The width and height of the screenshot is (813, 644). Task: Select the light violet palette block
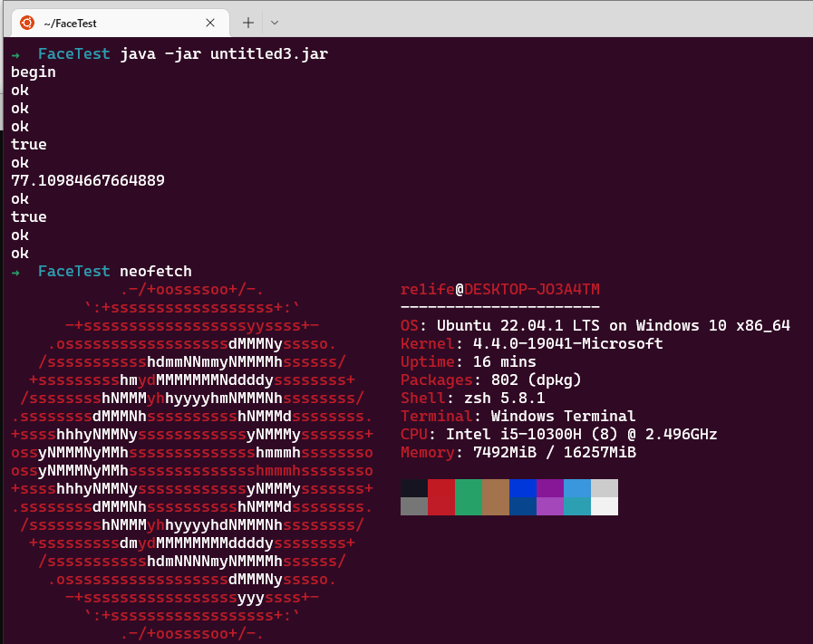coord(550,506)
